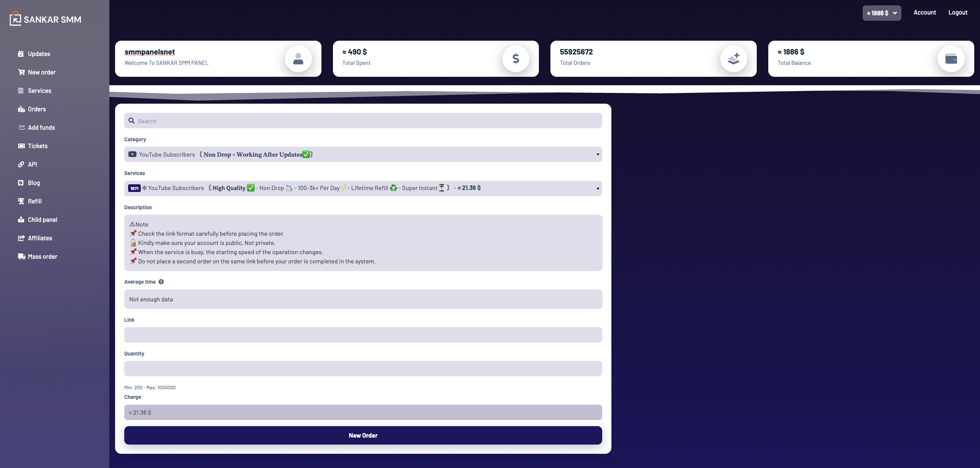980x468 pixels.
Task: Open the Category dropdown
Action: tap(363, 154)
